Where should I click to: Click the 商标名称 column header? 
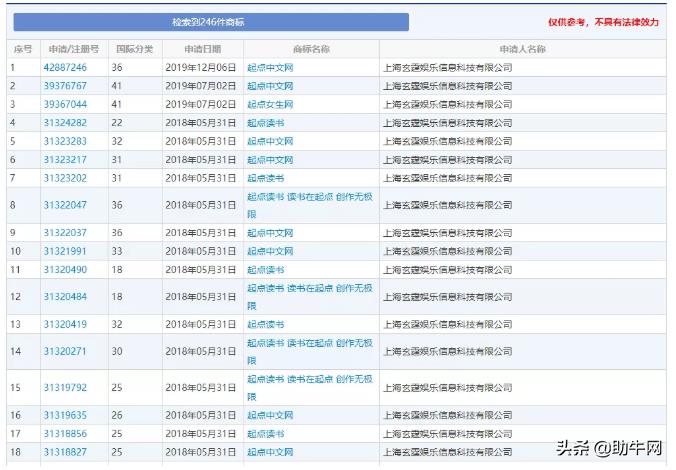pyautogui.click(x=311, y=49)
